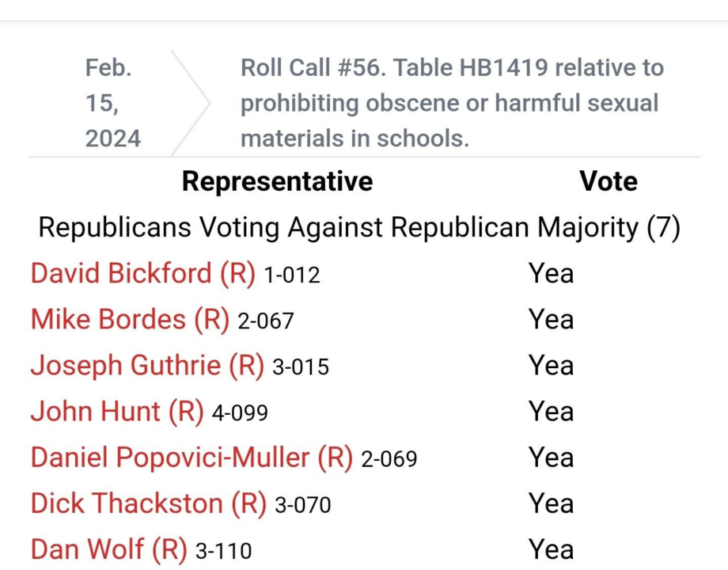Click the Representative column header
The height and width of the screenshot is (570, 728).
pos(277,181)
